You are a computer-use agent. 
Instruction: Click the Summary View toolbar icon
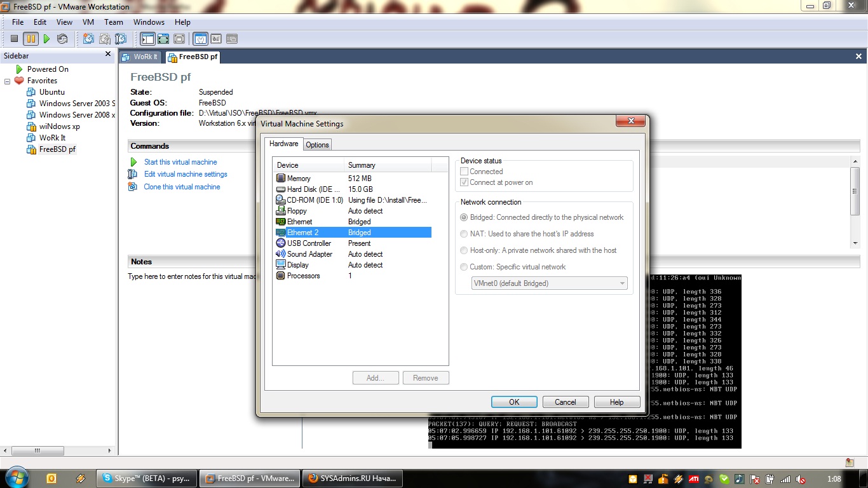[200, 39]
